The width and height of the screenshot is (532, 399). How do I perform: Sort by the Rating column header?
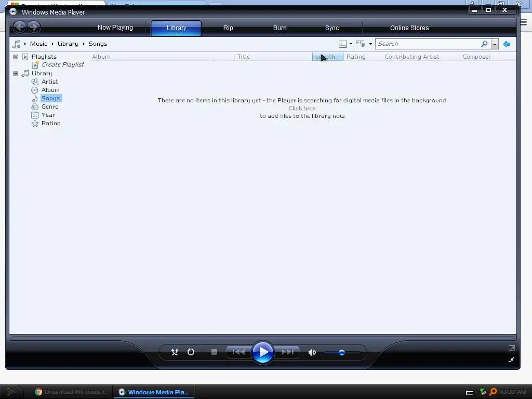tap(362, 57)
